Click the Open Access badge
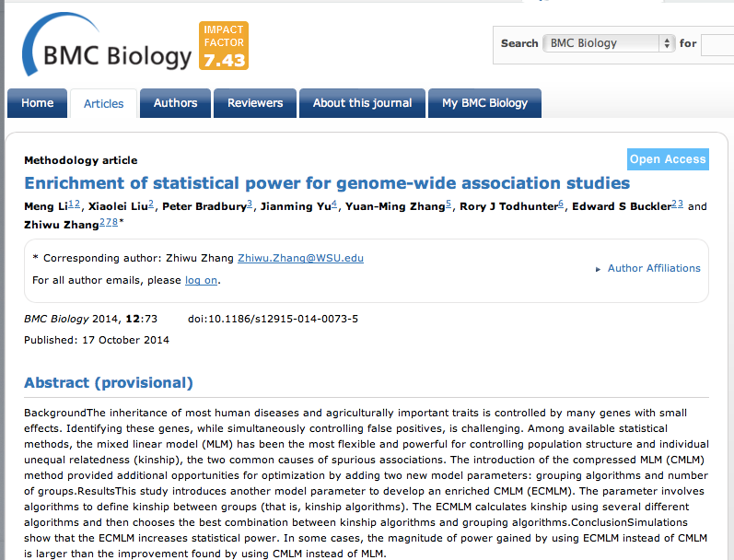734x560 pixels. [668, 159]
